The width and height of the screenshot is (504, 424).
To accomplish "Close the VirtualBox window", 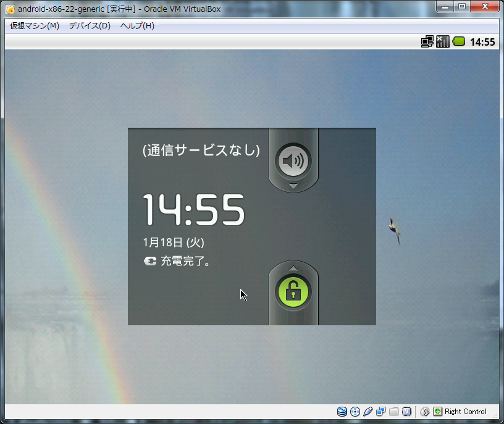I will pos(485,6).
